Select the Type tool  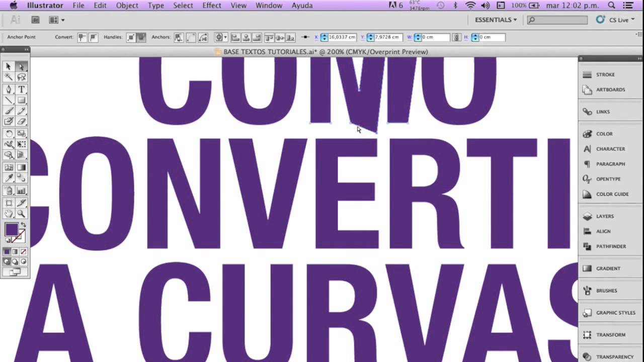pos(21,89)
